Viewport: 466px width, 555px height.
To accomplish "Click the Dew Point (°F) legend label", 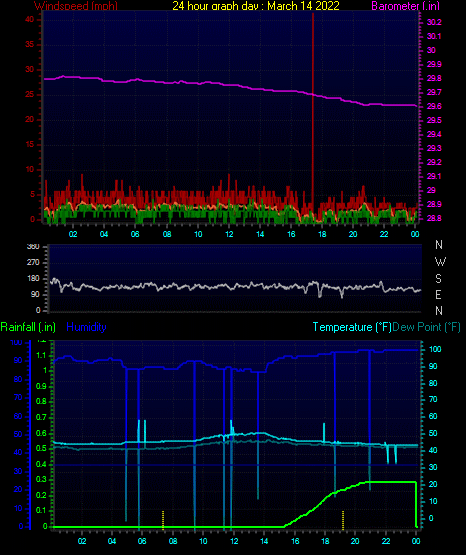I will pyautogui.click(x=426, y=327).
